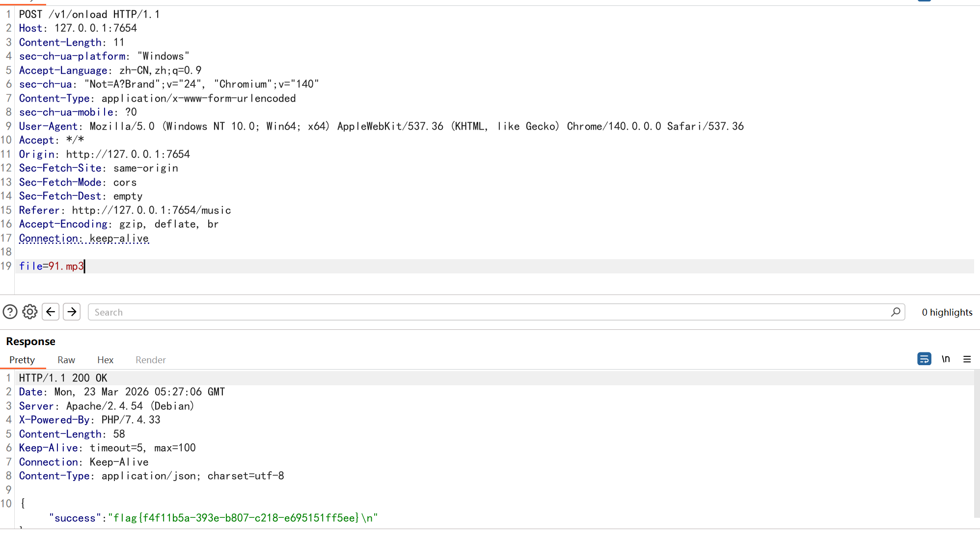Click the magnifier icon in search box

point(896,312)
